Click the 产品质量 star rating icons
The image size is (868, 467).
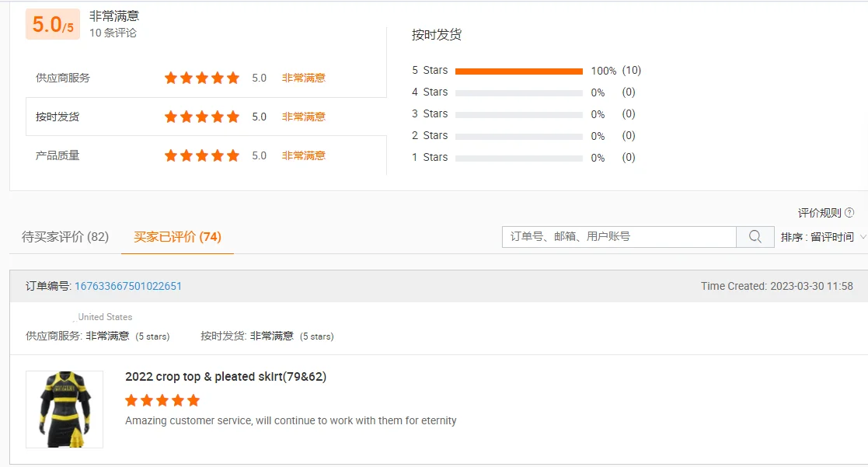click(x=202, y=155)
